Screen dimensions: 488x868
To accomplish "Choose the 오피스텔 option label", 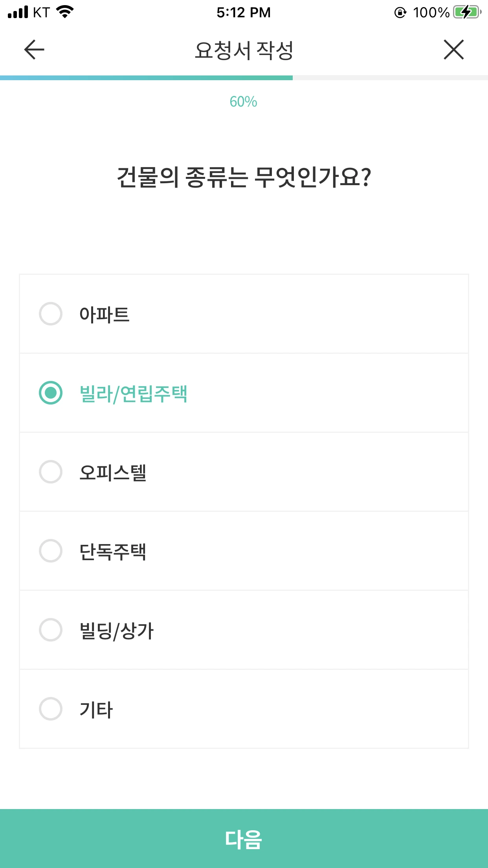I will point(113,472).
